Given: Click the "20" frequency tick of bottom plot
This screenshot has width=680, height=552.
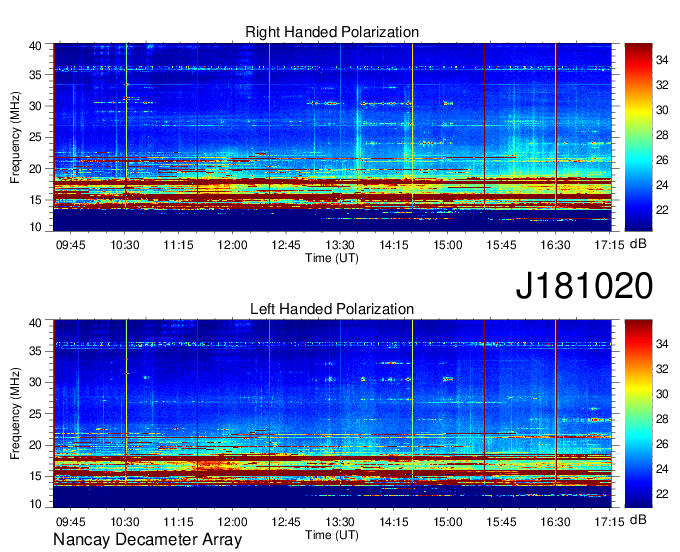Looking at the screenshot, I should [35, 445].
